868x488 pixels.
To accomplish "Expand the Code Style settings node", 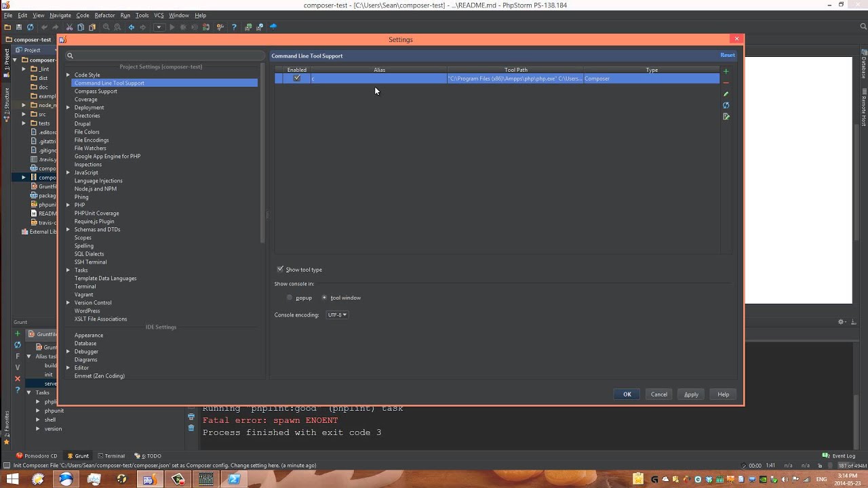I will point(68,75).
